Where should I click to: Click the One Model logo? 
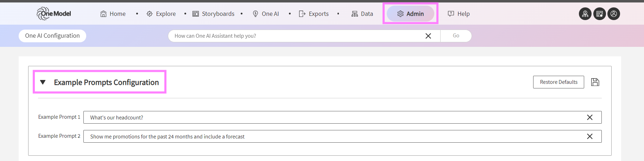(x=53, y=14)
